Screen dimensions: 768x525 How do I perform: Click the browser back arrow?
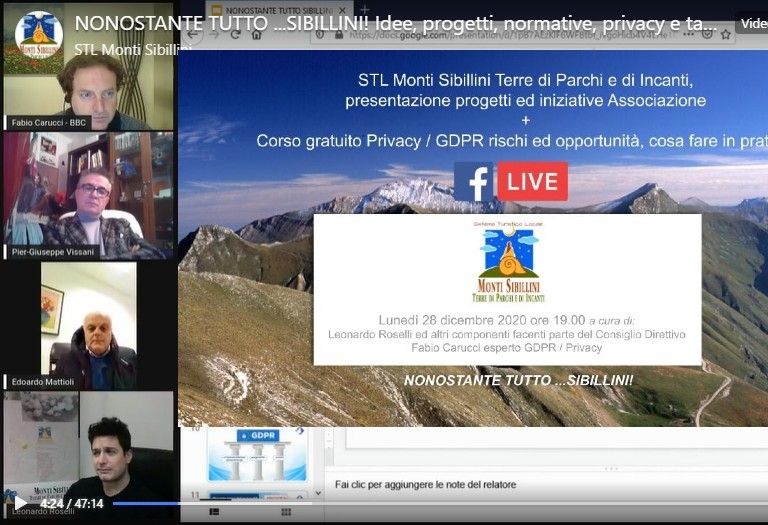coord(193,34)
